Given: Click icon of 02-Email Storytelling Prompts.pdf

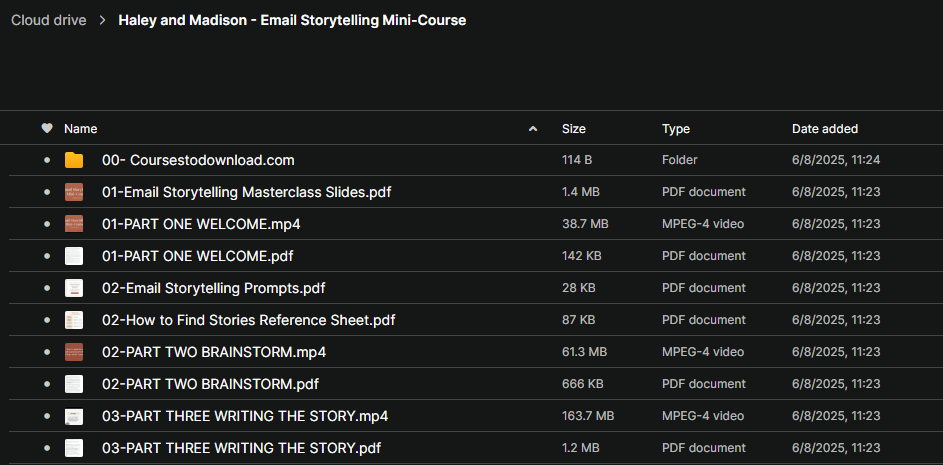Looking at the screenshot, I should 74,288.
